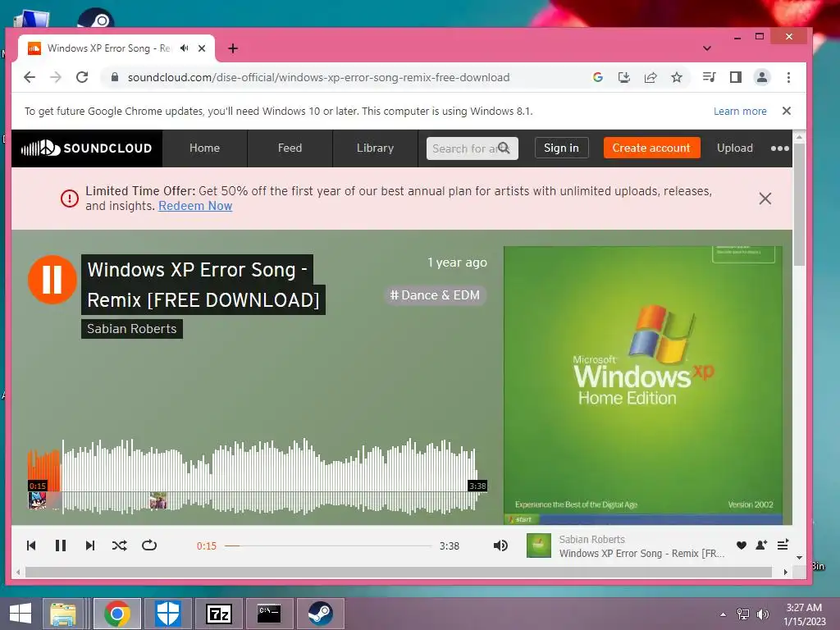
Task: Open the three-dot more menu in header
Action: (x=779, y=148)
